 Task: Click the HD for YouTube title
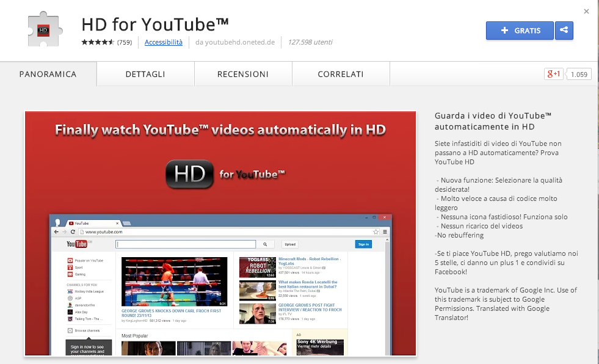click(155, 24)
